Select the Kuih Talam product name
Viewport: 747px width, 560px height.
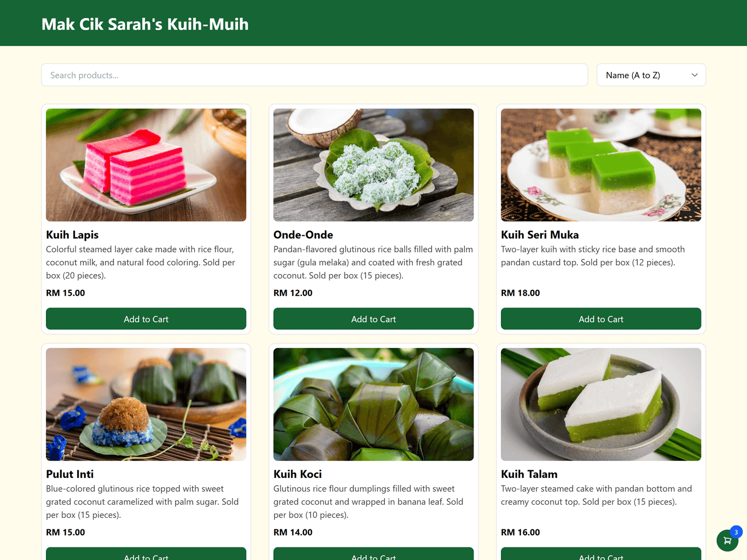click(529, 474)
